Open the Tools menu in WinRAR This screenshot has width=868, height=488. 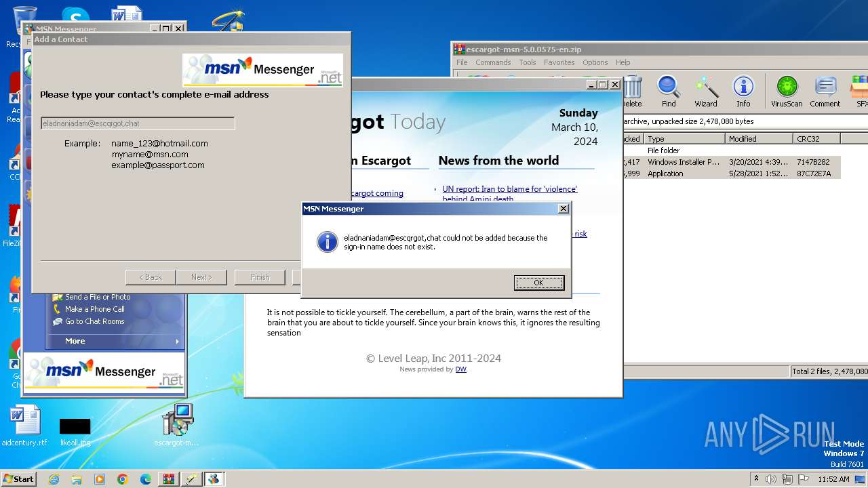528,62
